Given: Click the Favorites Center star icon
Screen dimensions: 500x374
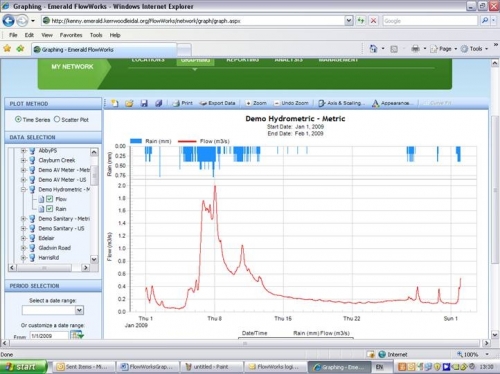Looking at the screenshot, I should 7,49.
